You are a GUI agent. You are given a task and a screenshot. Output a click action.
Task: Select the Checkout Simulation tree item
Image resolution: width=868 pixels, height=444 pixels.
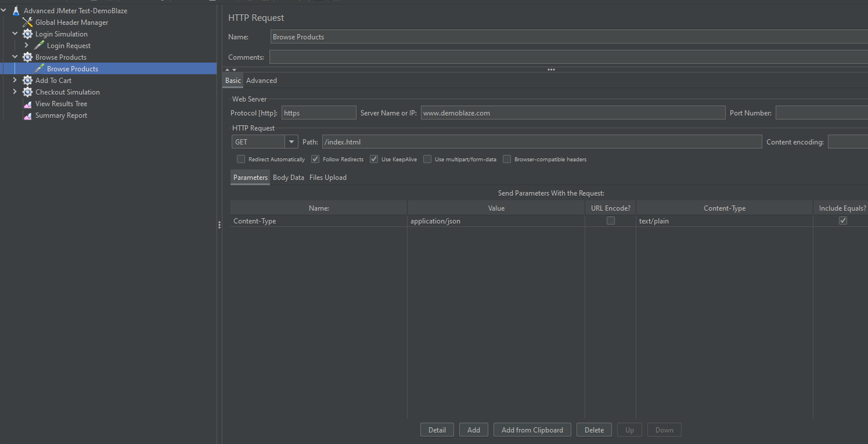point(68,92)
